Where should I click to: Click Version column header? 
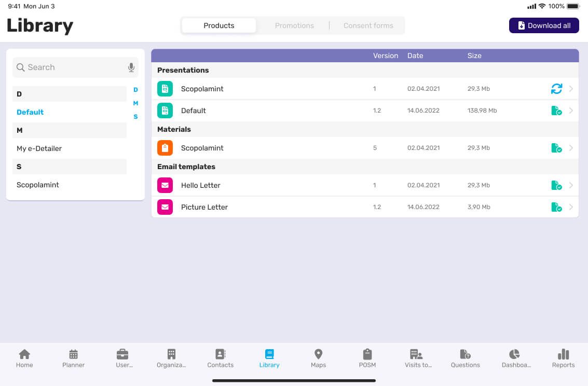[386, 56]
